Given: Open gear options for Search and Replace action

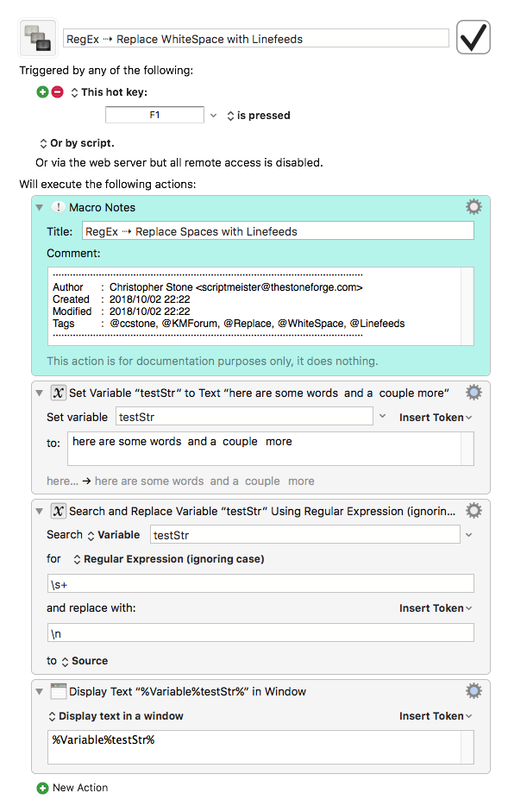Looking at the screenshot, I should click(473, 510).
